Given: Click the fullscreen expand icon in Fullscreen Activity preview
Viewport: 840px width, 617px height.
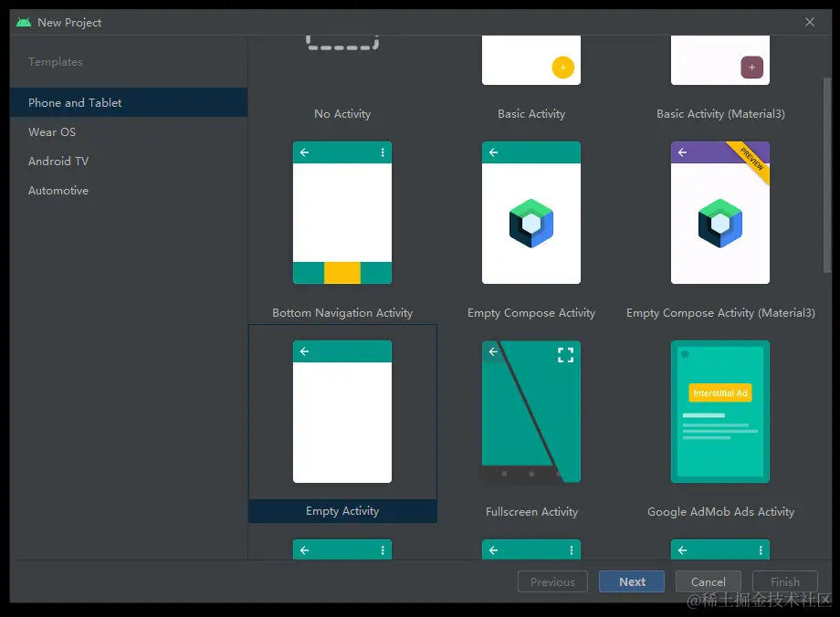Looking at the screenshot, I should [565, 354].
